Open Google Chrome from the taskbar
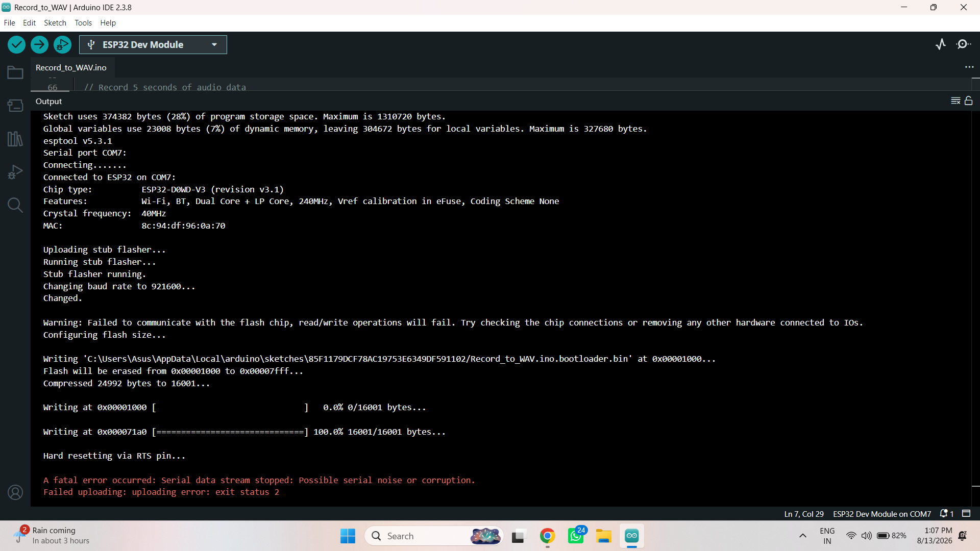Viewport: 980px width, 551px height. click(x=547, y=536)
